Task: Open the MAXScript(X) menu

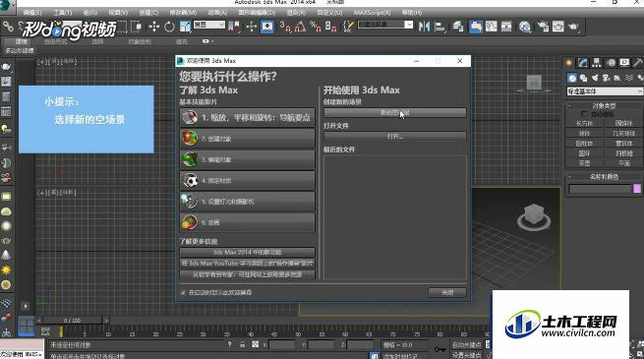Action: 373,13
